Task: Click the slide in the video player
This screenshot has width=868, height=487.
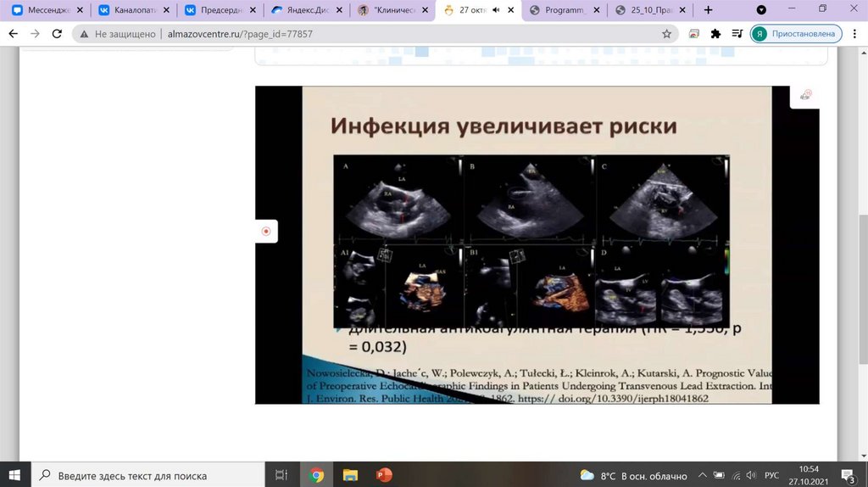Action: (537, 244)
